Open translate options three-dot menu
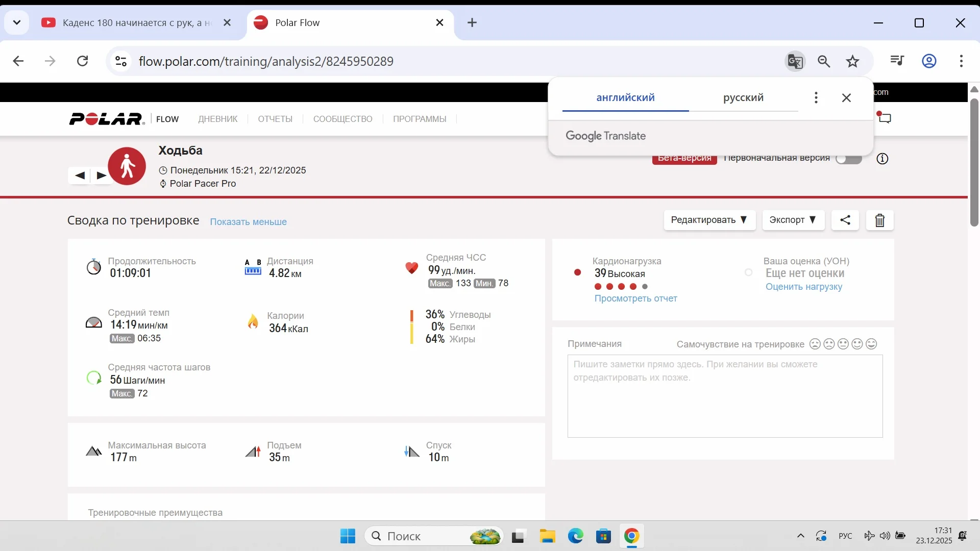Image resolution: width=980 pixels, height=551 pixels. pyautogui.click(x=816, y=97)
